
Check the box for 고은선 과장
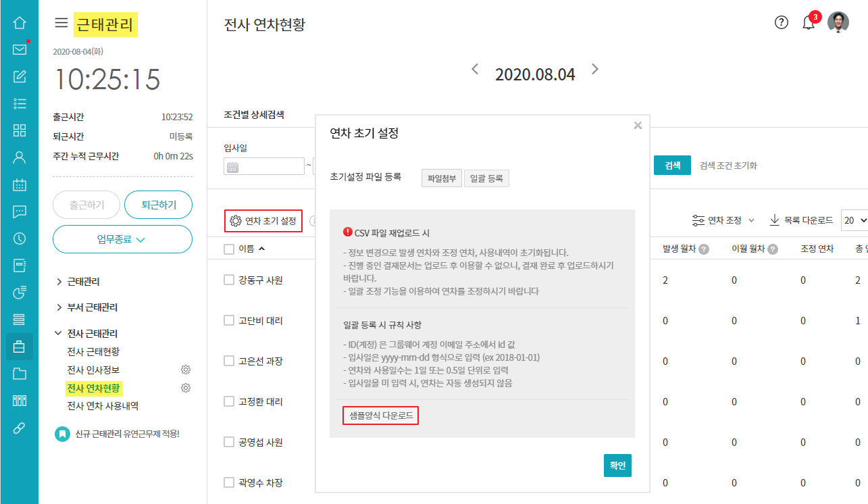229,361
